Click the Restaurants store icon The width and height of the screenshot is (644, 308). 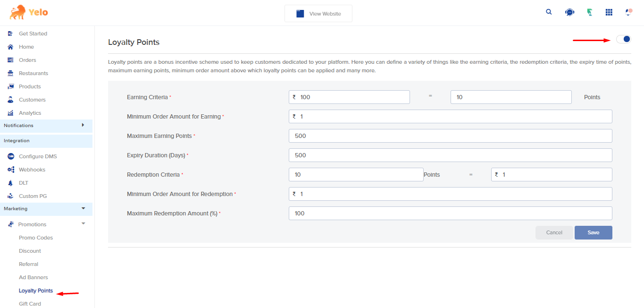click(x=10, y=73)
